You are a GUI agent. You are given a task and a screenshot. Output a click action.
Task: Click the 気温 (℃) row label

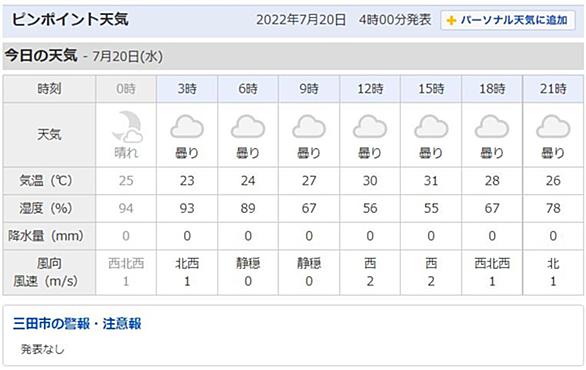[46, 181]
